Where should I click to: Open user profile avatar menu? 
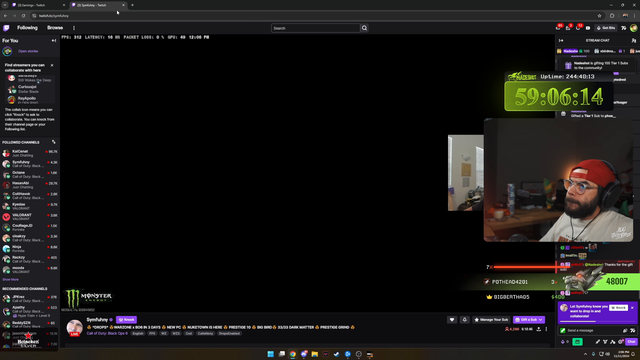(633, 28)
